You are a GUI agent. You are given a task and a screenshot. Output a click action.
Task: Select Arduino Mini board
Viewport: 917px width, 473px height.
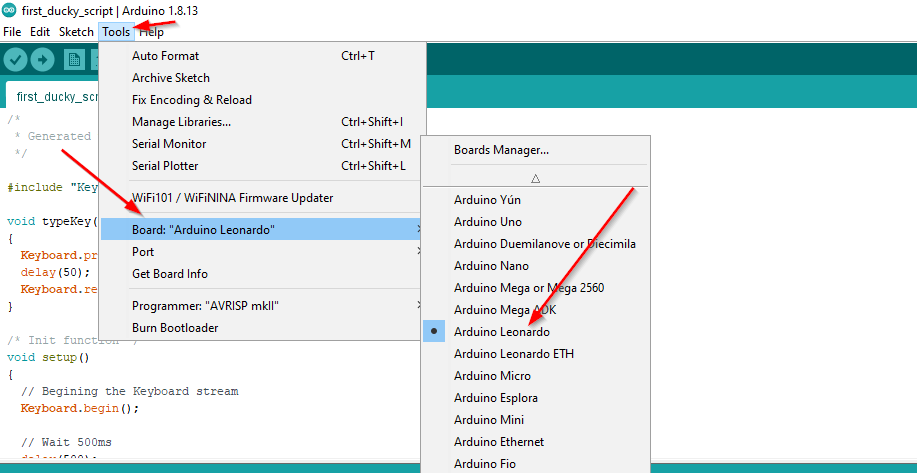(535, 420)
